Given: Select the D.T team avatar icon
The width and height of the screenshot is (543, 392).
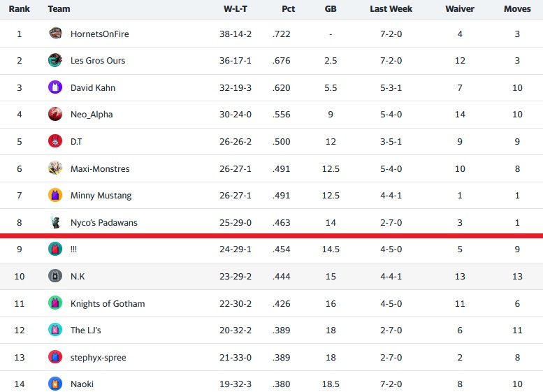Looking at the screenshot, I should click(55, 141).
